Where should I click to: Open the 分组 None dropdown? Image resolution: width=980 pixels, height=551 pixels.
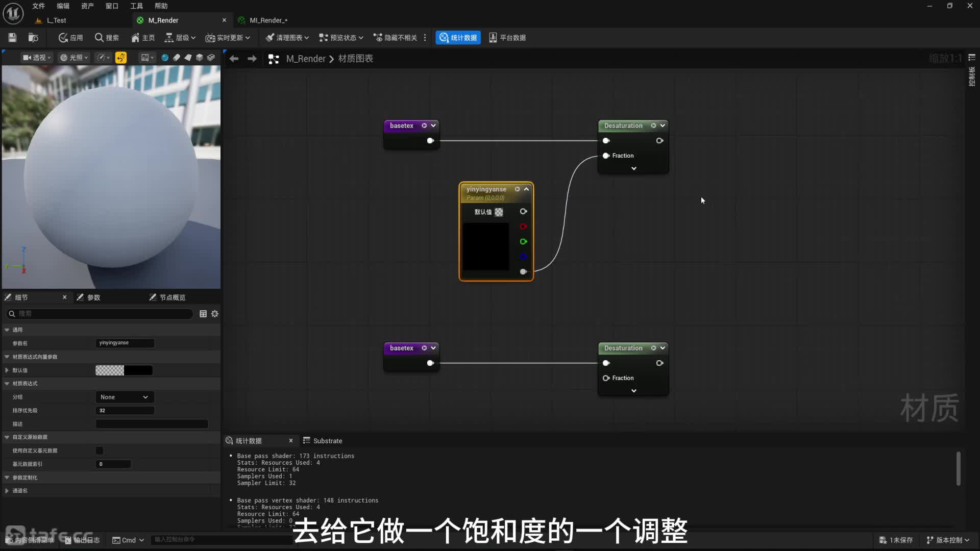pyautogui.click(x=125, y=397)
